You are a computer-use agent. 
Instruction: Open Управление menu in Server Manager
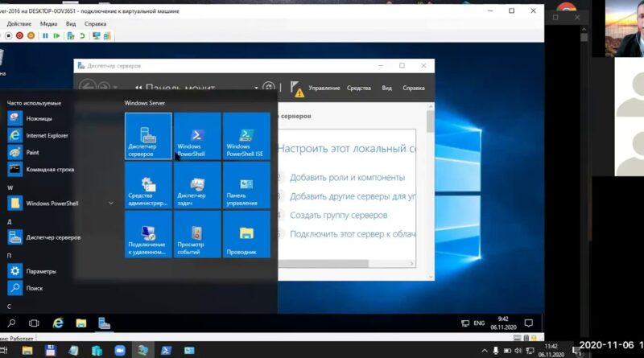pyautogui.click(x=324, y=88)
